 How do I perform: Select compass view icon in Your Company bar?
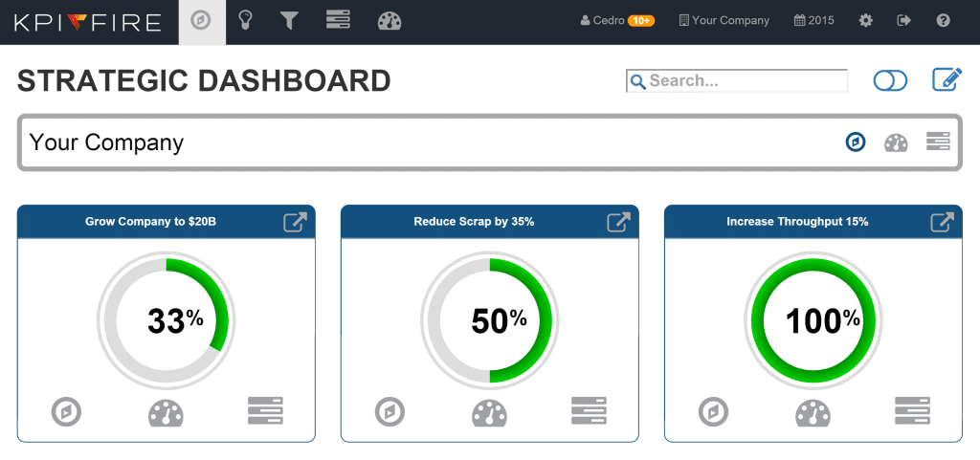(x=856, y=142)
